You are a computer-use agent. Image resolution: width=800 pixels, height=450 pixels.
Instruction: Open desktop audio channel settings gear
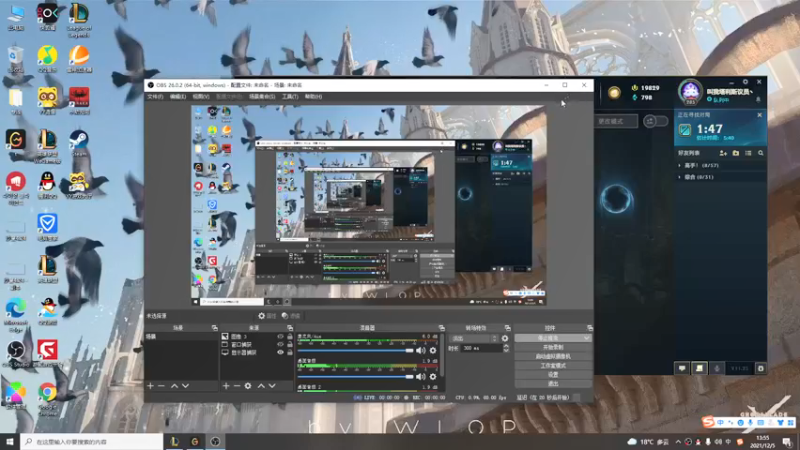click(x=433, y=377)
